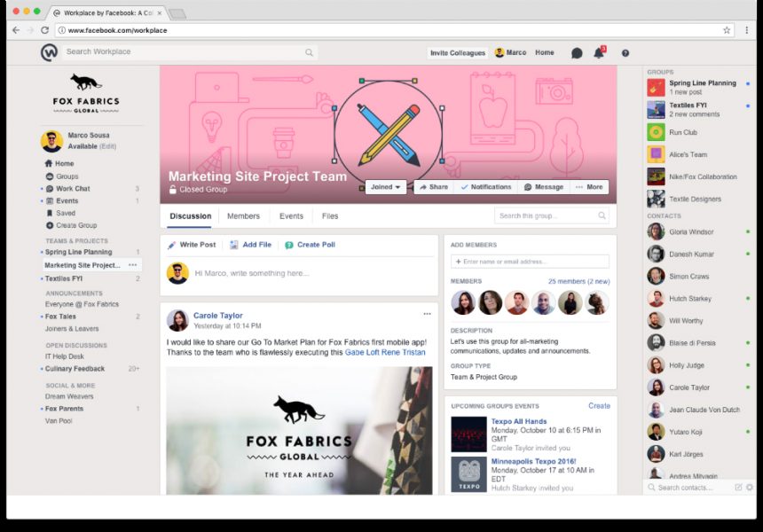Click the Enter name or email address field
This screenshot has height=532, width=763.
point(530,262)
